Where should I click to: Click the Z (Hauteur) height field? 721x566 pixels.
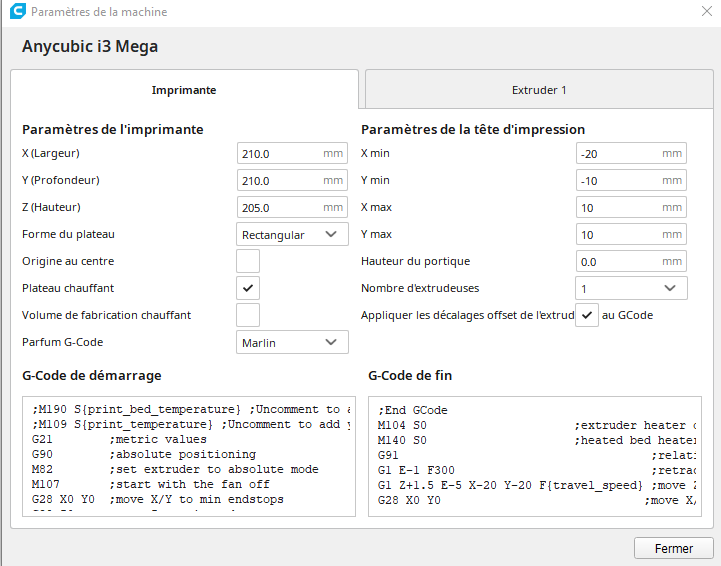tap(280, 208)
